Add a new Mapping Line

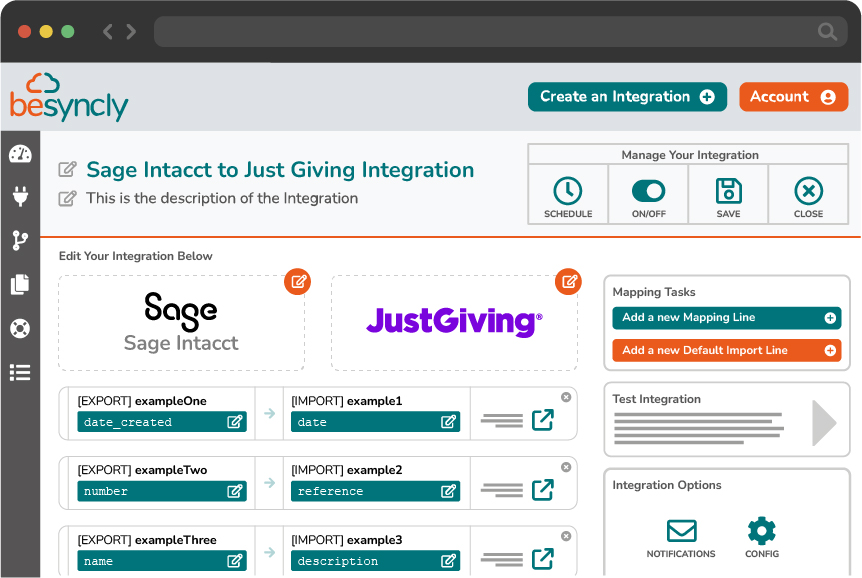tap(727, 317)
